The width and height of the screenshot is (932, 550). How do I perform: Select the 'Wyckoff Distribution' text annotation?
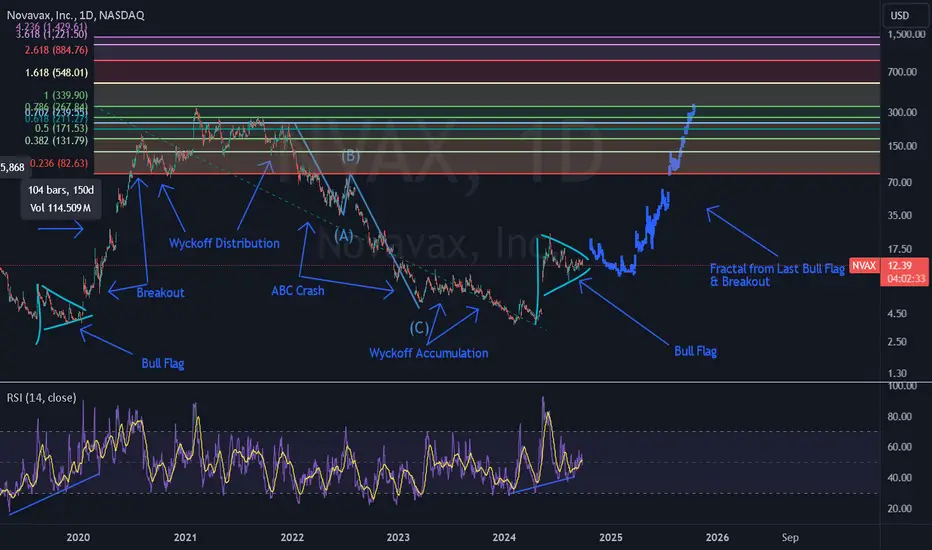click(x=224, y=243)
